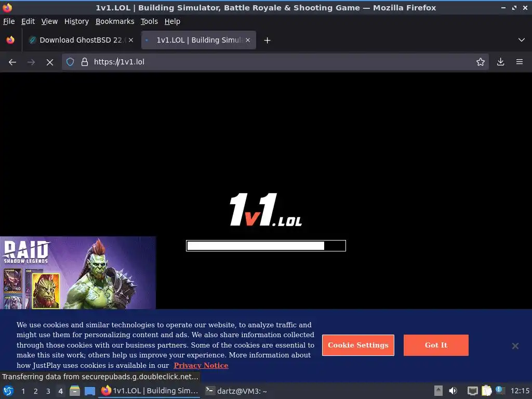Image resolution: width=532 pixels, height=399 pixels.
Task: Click the 12:15 clock
Action: pos(520,391)
